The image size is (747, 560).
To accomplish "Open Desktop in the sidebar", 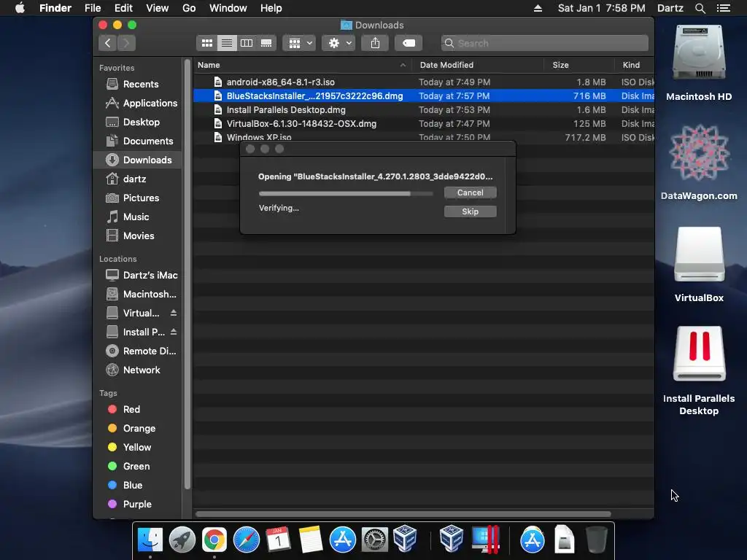I will (137, 122).
